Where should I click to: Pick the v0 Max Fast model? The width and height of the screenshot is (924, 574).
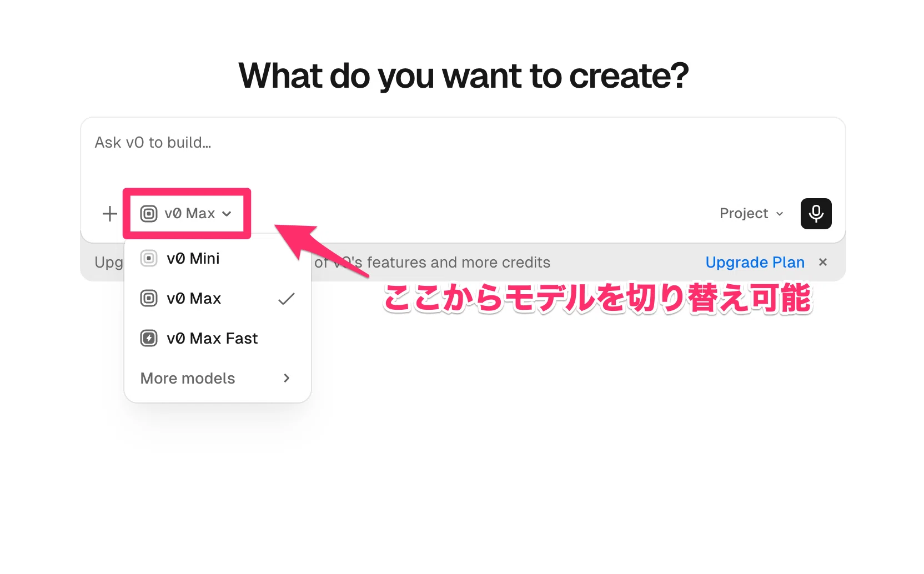pos(217,339)
